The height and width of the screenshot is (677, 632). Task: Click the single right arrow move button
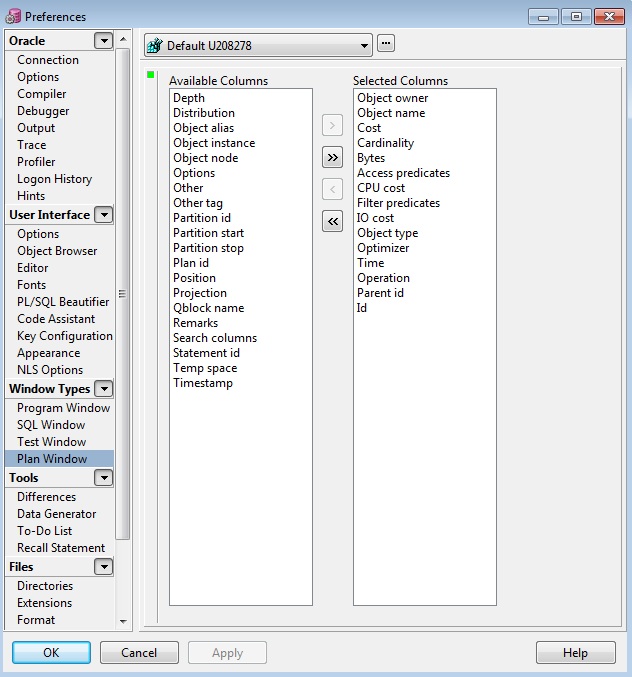coord(332,125)
